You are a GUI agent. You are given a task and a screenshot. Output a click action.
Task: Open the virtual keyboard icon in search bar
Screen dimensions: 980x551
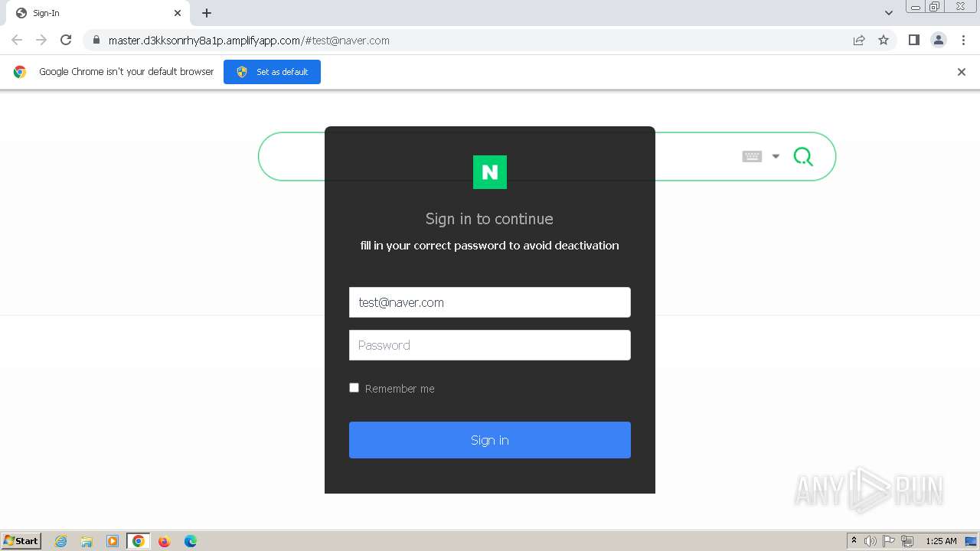coord(752,156)
